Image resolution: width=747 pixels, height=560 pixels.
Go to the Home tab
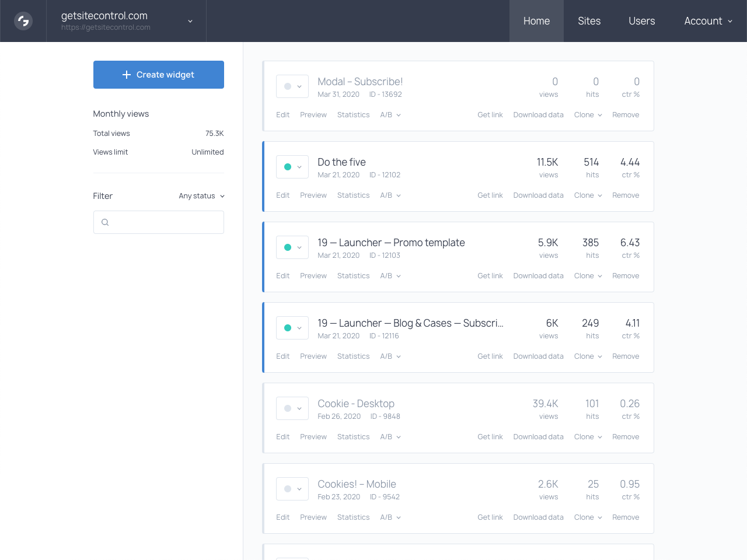(536, 21)
